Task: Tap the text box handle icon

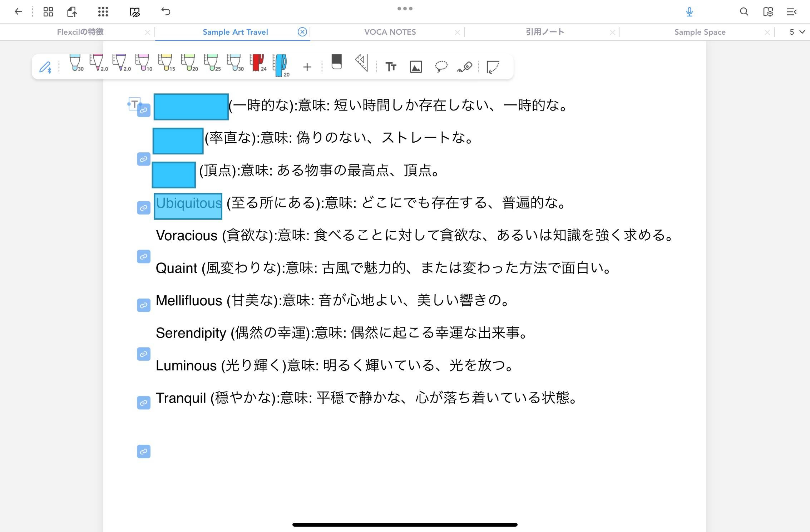Action: click(134, 104)
